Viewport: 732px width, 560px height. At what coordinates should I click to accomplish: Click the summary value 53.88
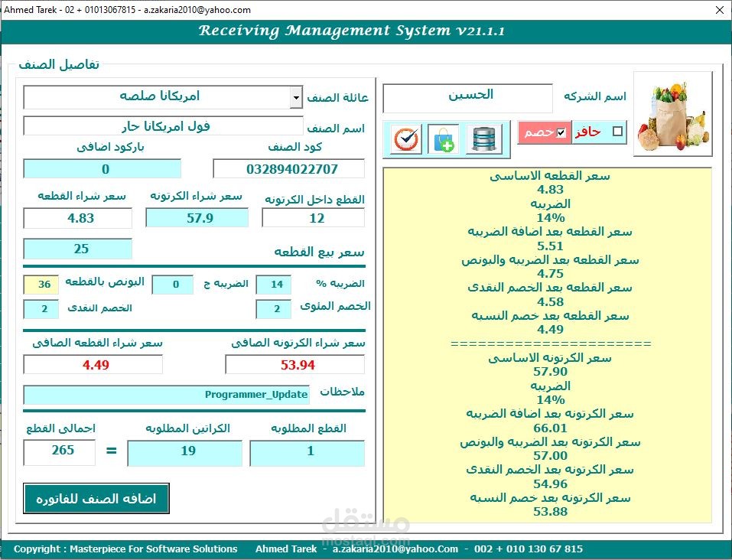coord(551,512)
